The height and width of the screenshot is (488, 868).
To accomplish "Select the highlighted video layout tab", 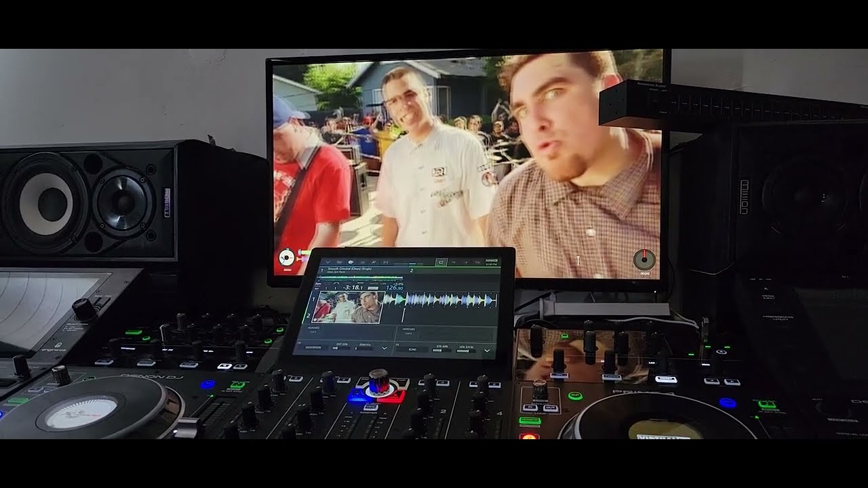I will tap(441, 262).
